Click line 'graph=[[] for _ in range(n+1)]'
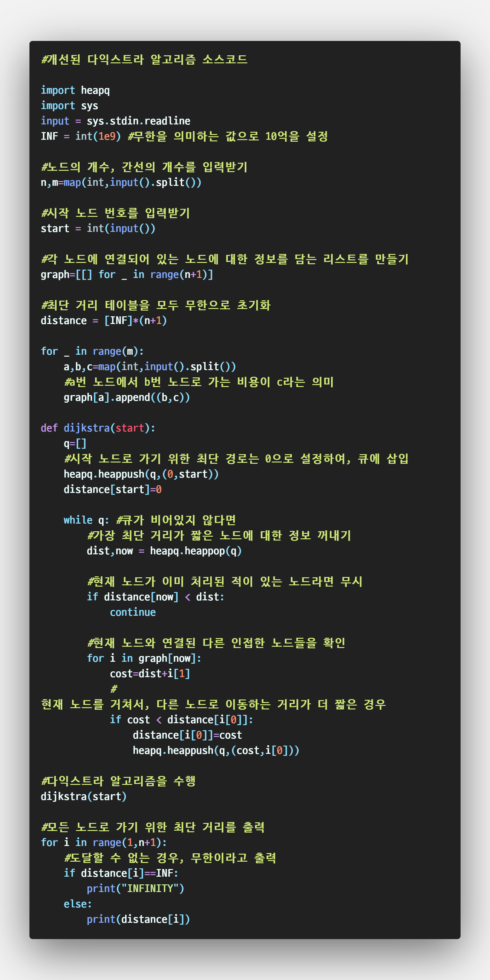 click(x=127, y=274)
